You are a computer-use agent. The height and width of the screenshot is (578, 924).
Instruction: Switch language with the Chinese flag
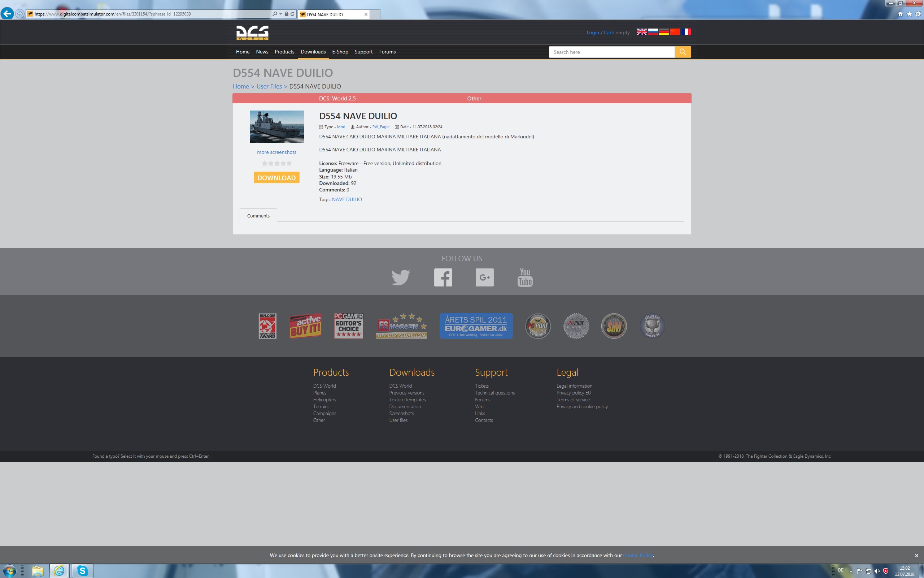point(675,32)
